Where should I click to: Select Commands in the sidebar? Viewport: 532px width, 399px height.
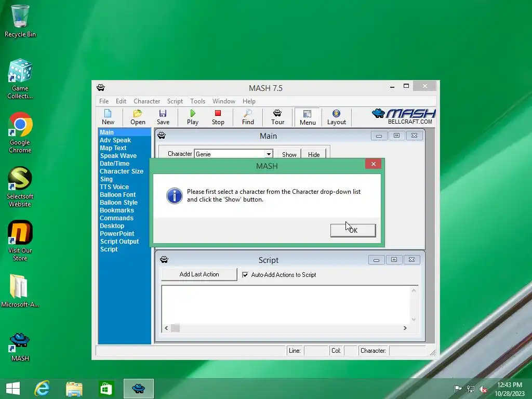116,218
